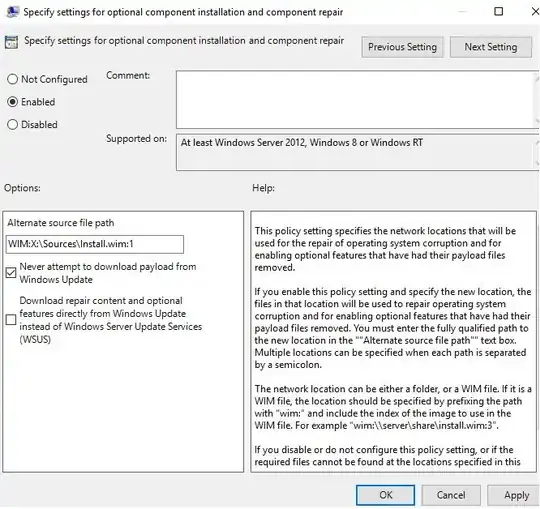Go to Previous Setting
Image resolution: width=540 pixels, height=509 pixels.
click(402, 47)
